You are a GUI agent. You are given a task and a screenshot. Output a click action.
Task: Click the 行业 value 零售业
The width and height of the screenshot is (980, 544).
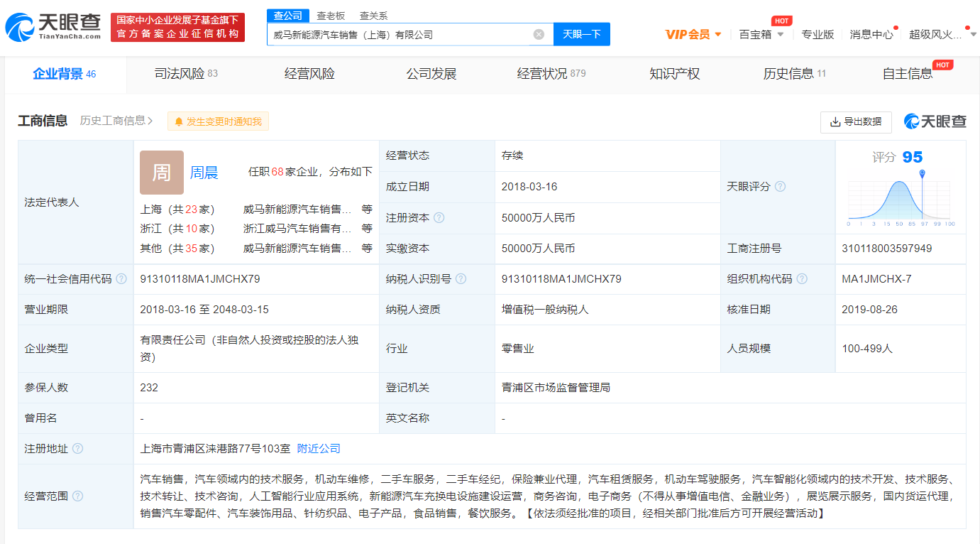click(517, 349)
